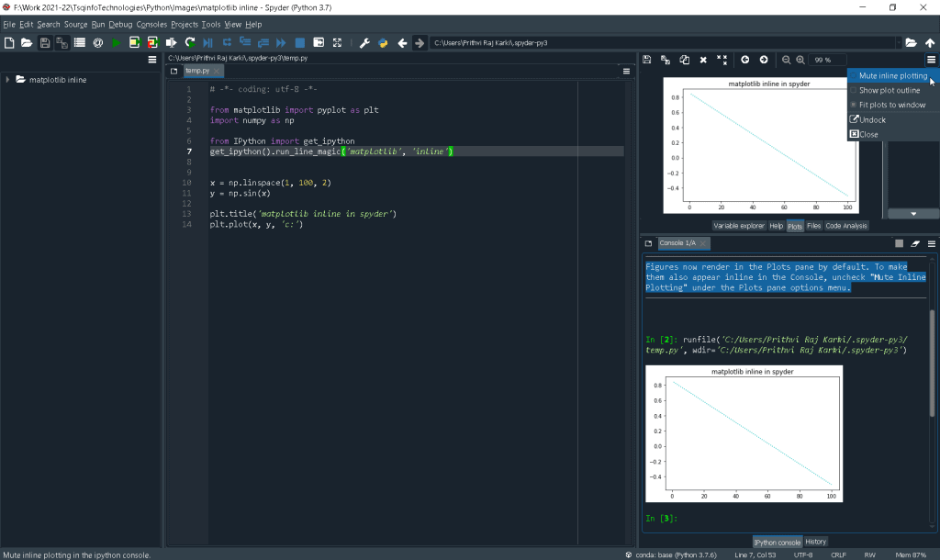Open the Plots pane options hamburger menu
Screen dimensions: 940x560
[x=931, y=59]
